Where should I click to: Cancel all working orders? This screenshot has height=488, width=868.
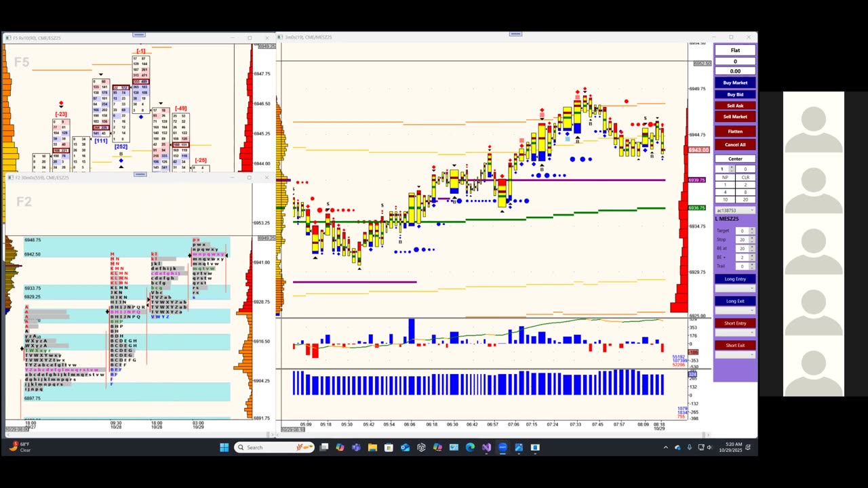[x=735, y=144]
